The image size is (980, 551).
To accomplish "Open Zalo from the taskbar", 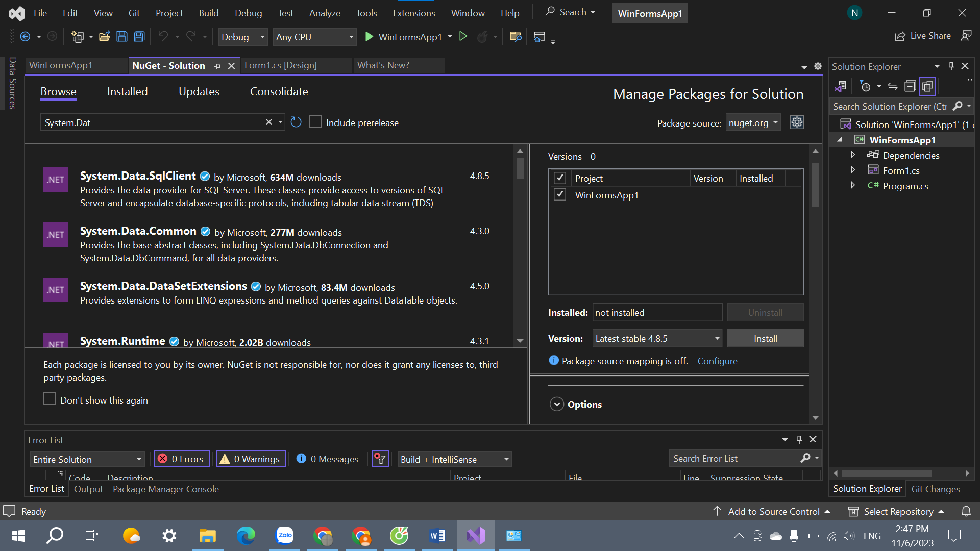I will [x=284, y=536].
